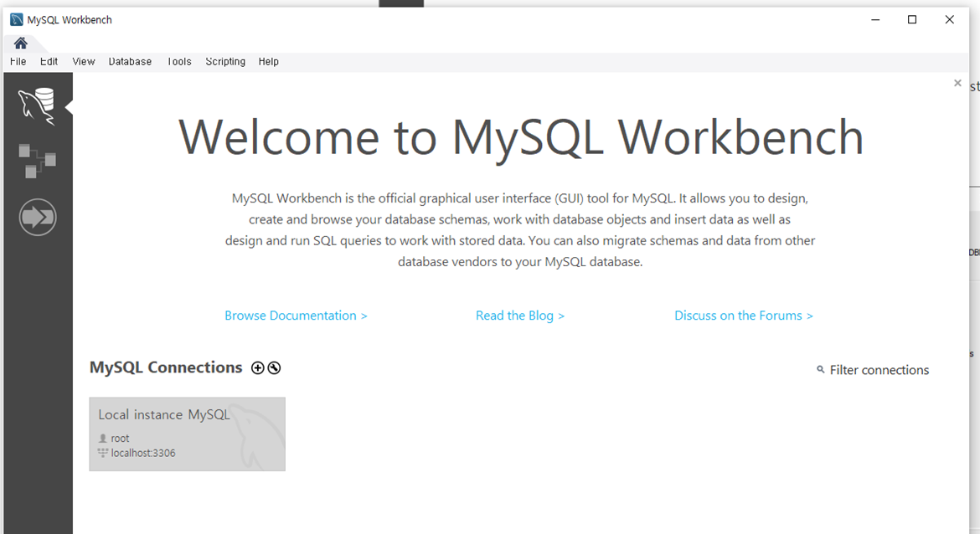Viewport: 980px width, 534px height.
Task: Open the View menu
Action: point(83,61)
